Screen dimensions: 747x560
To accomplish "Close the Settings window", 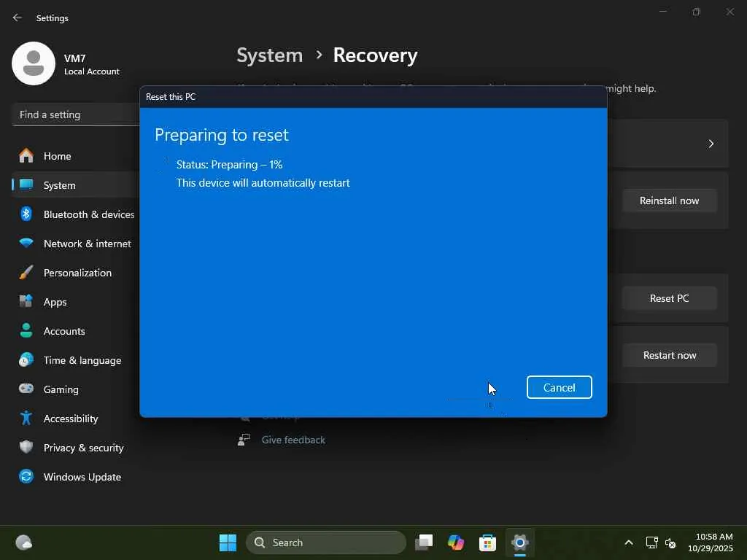I will tap(729, 12).
